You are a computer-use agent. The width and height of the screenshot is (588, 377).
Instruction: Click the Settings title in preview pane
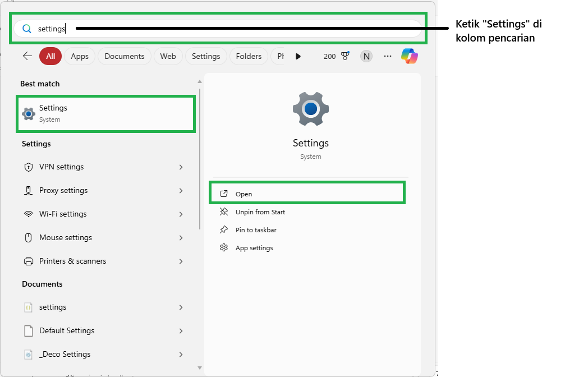310,143
